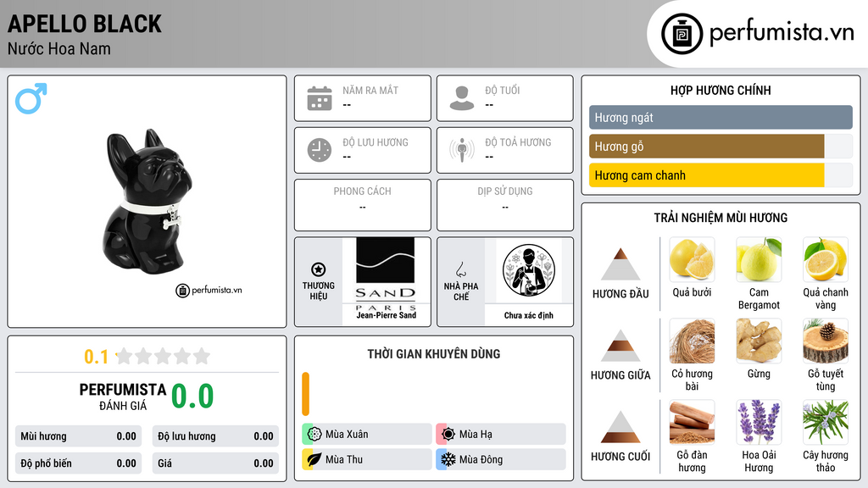868x488 pixels.
Task: Click the Thời gian khuyên dùng heading
Action: [434, 354]
